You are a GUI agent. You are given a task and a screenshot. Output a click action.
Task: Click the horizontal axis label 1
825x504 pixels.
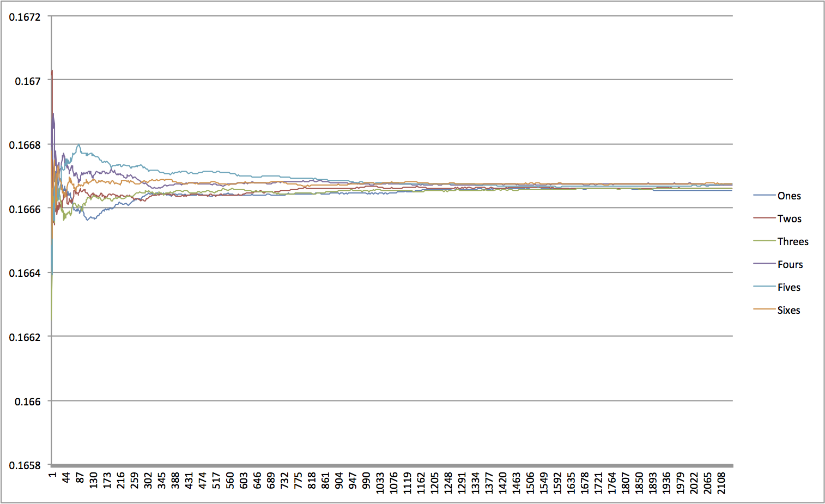coord(52,476)
